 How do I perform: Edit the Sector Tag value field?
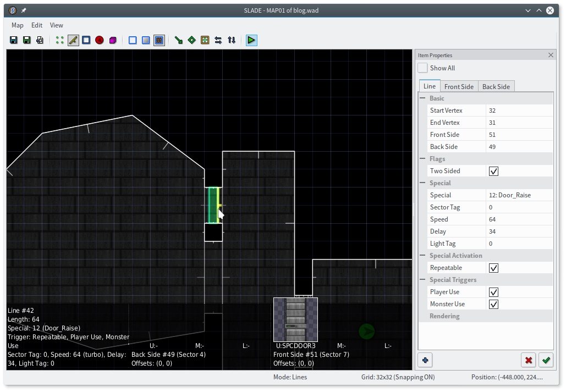519,207
